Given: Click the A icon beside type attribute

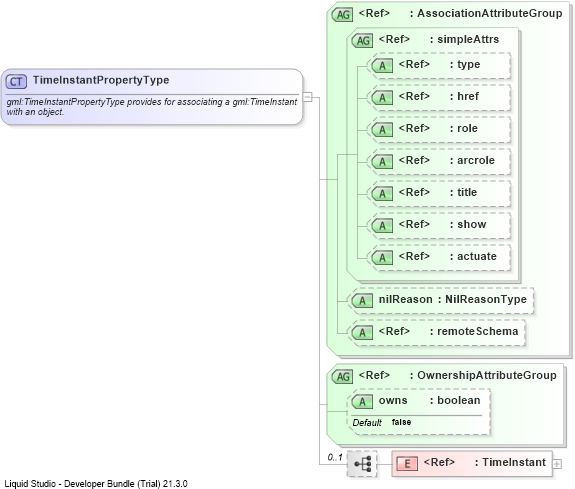Looking at the screenshot, I should 382,66.
